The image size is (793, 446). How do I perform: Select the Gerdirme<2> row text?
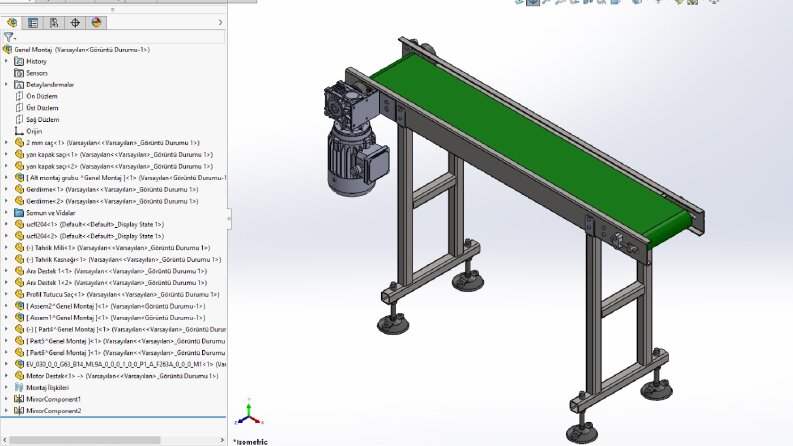[112, 201]
